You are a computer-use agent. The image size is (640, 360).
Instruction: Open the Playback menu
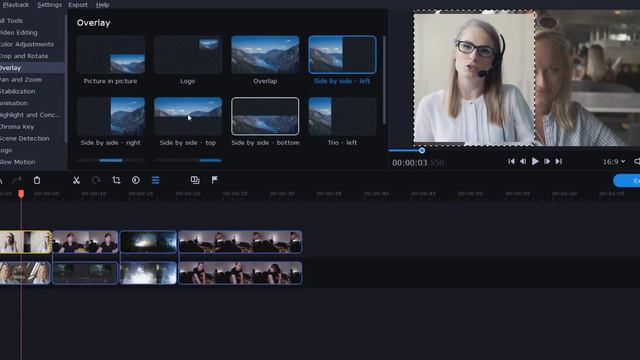(x=16, y=4)
